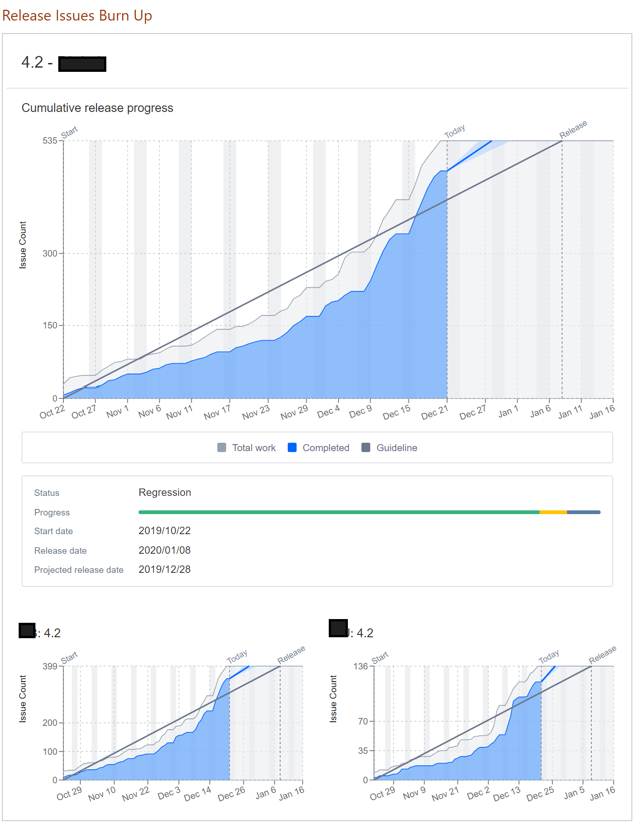
Task: Select the Today marker on main chart
Action: 455,132
